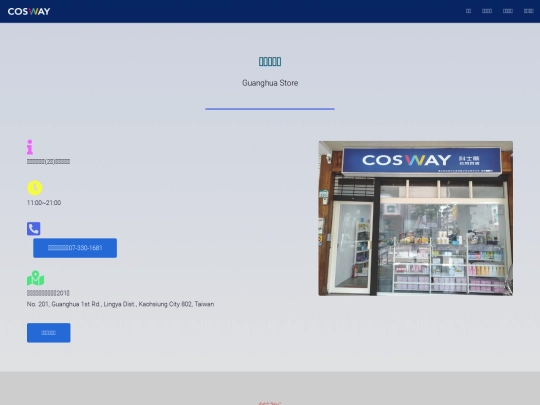Click the blue button below the address
The width and height of the screenshot is (540, 405).
pyautogui.click(x=49, y=333)
